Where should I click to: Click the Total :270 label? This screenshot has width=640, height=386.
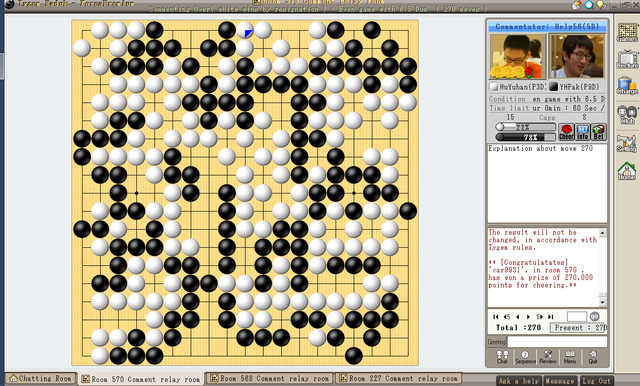pos(518,328)
